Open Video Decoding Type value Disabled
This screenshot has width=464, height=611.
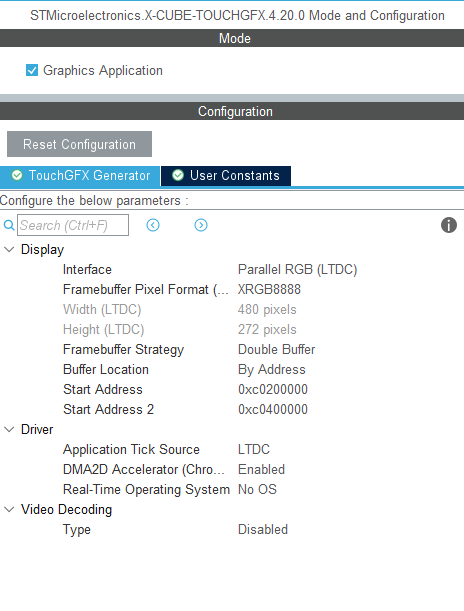263,529
